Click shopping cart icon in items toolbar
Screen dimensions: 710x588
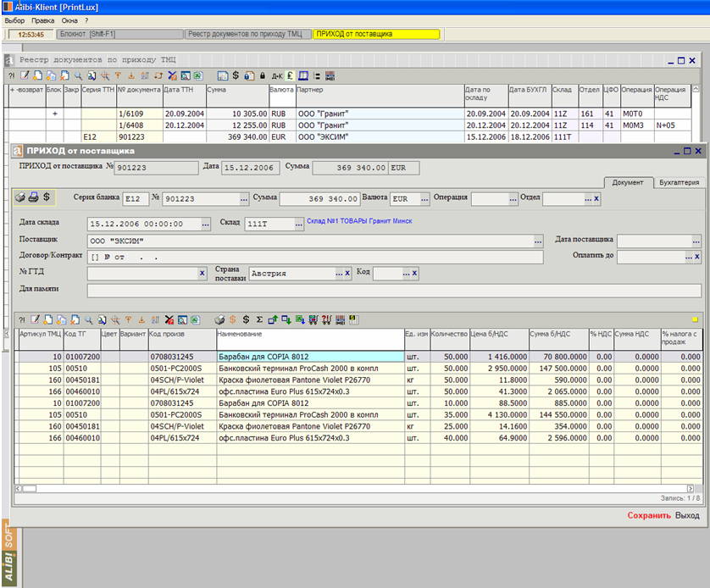pos(313,319)
